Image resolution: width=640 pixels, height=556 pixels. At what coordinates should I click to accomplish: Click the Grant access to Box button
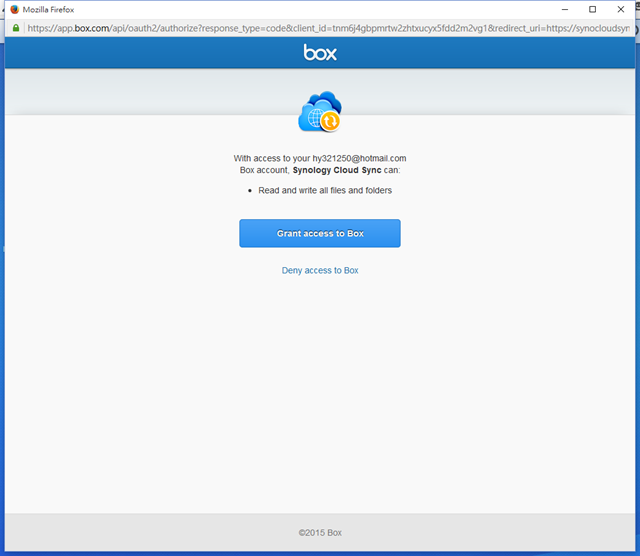click(x=320, y=234)
